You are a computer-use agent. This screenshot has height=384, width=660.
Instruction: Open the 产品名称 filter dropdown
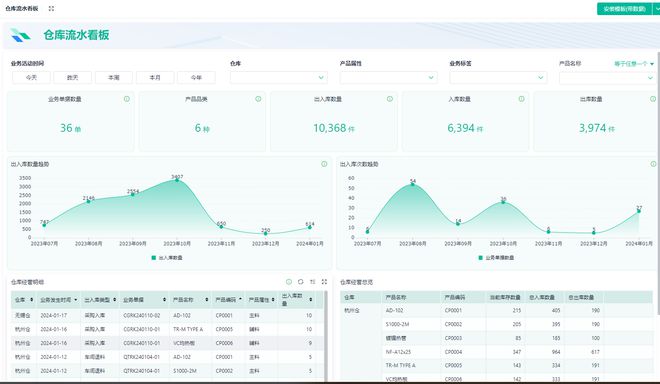(x=607, y=77)
